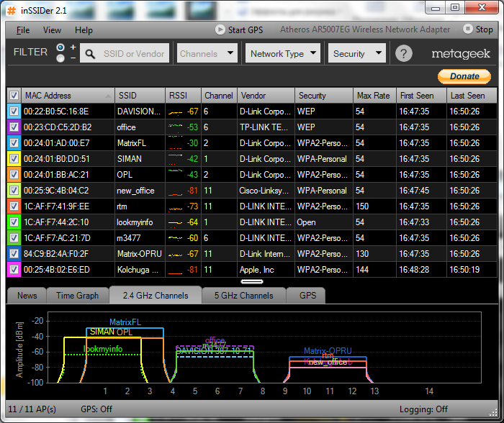
Task: Uncheck the lookmyinfo network checkbox
Action: (x=14, y=222)
